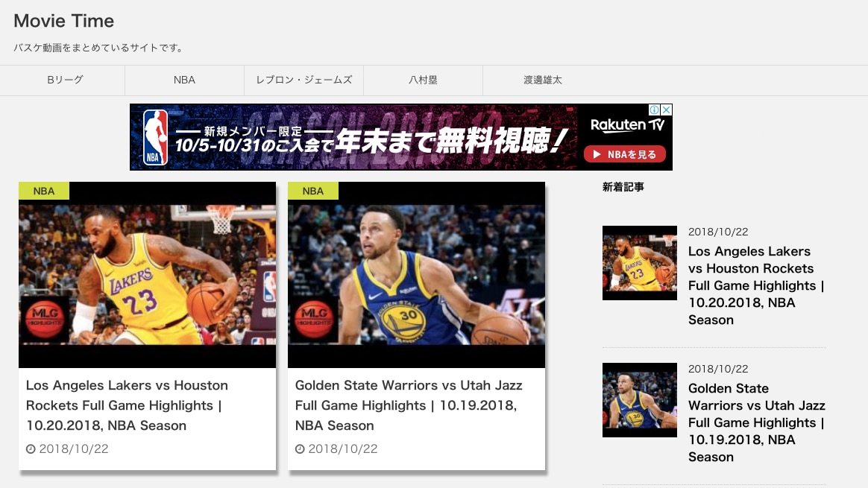Click the ad info icon on banner
This screenshot has width=868, height=488.
click(x=654, y=110)
